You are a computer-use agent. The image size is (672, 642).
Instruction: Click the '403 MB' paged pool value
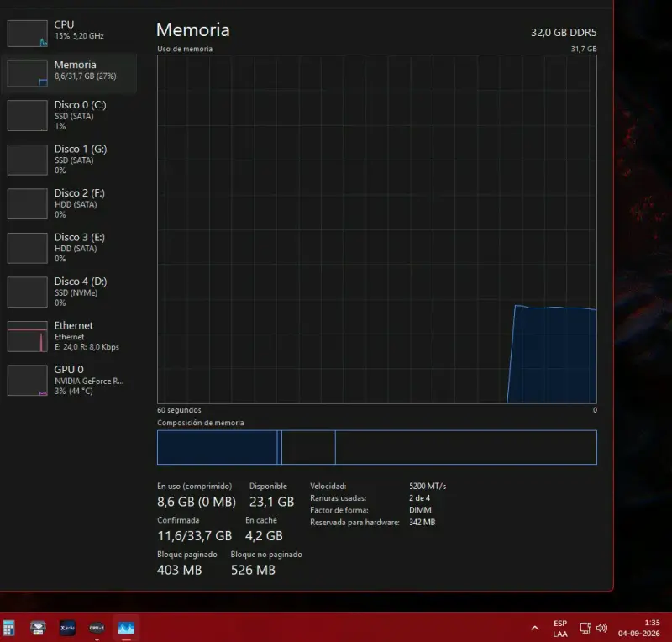click(x=179, y=570)
